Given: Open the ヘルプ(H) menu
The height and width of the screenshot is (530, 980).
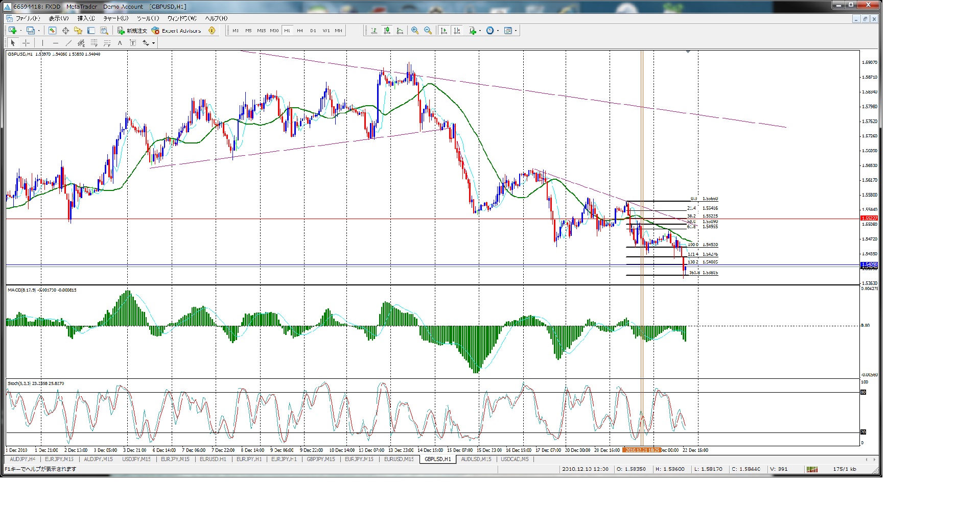Looking at the screenshot, I should coord(216,18).
